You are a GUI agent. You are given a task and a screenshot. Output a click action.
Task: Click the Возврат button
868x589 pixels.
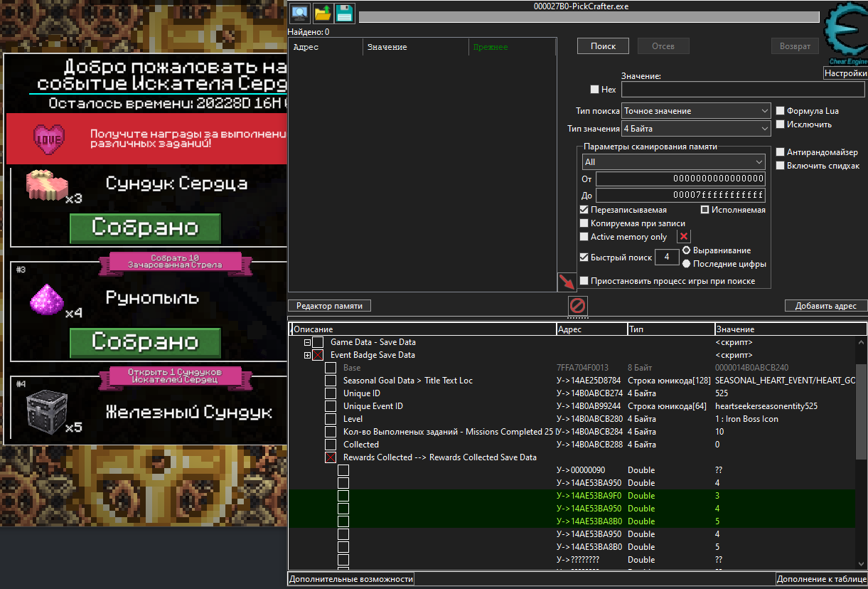coord(795,46)
